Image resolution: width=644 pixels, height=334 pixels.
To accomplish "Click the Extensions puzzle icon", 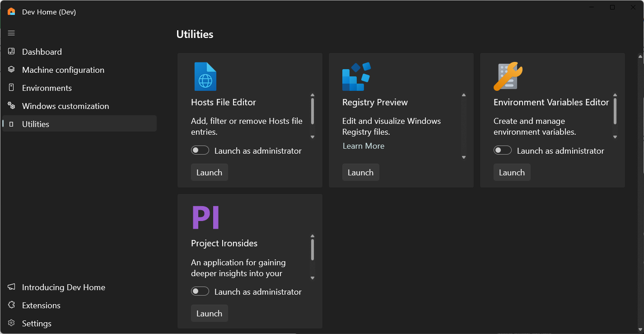I will [11, 305].
